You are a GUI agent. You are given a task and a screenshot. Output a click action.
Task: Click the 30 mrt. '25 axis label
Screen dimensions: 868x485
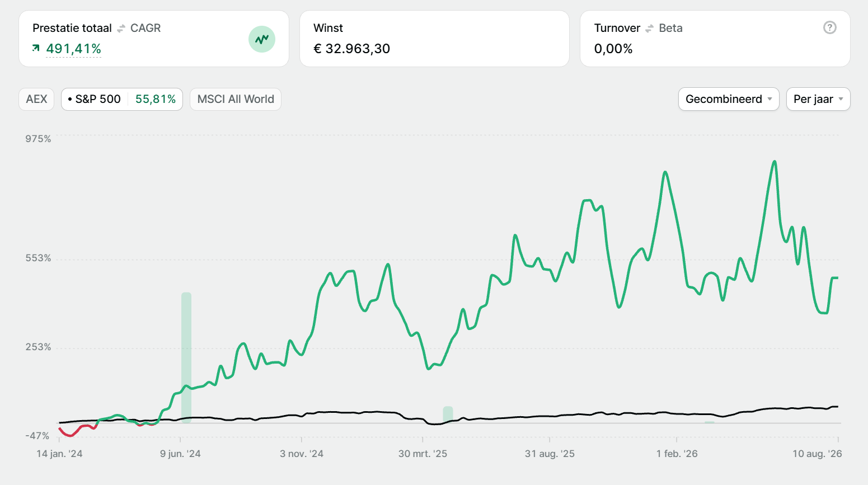point(423,454)
